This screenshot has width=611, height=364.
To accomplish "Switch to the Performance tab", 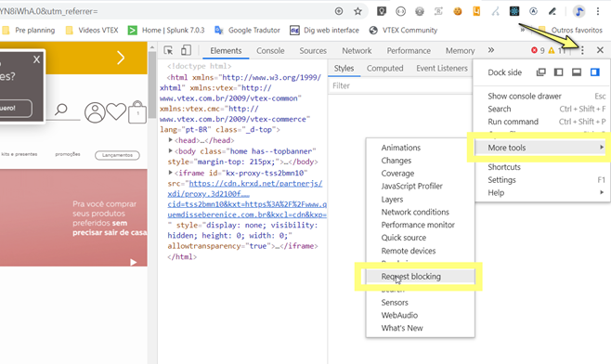I will click(x=409, y=51).
